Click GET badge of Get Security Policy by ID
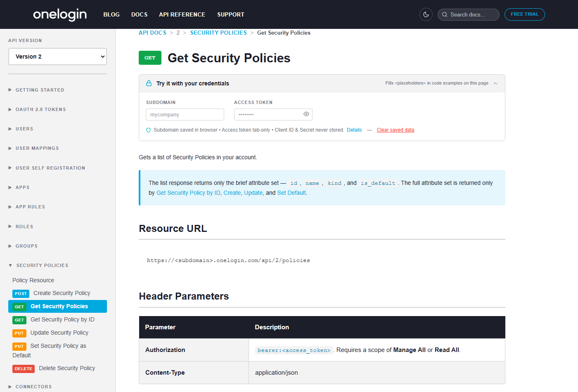This screenshot has height=392, width=578. 19,320
